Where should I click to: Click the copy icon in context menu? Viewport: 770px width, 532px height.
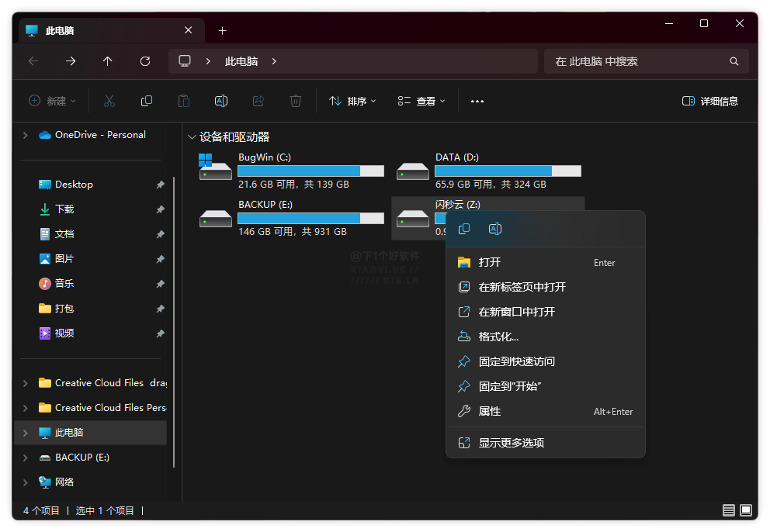click(464, 229)
